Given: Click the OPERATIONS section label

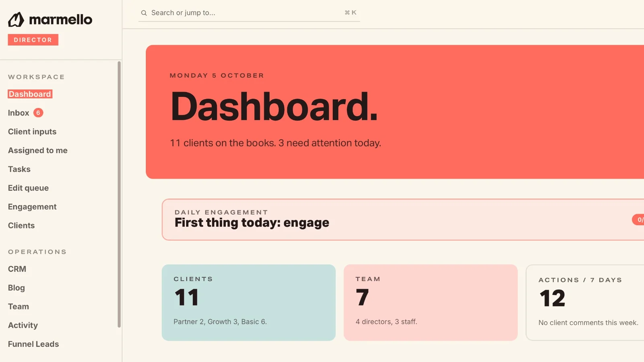Looking at the screenshot, I should tap(37, 252).
